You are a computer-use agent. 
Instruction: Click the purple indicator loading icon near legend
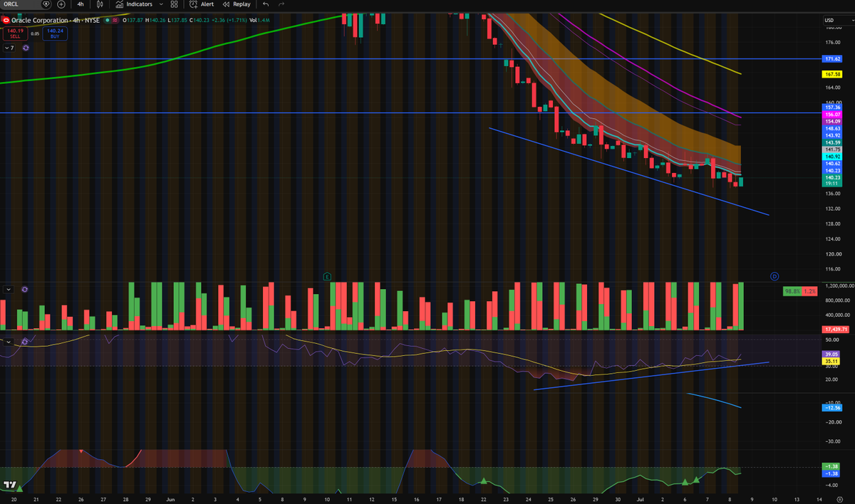click(x=26, y=48)
